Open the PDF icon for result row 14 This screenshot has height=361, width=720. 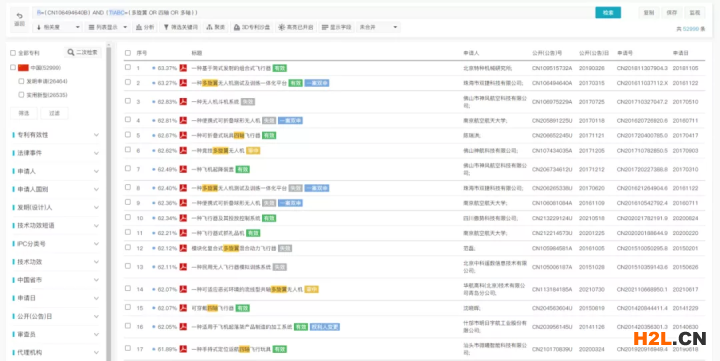pyautogui.click(x=183, y=289)
